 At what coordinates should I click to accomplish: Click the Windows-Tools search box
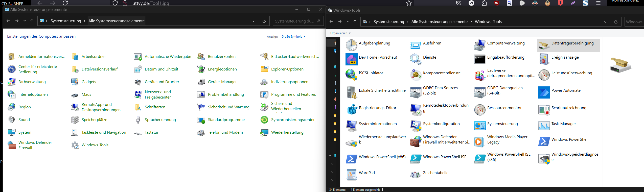coord(634,22)
